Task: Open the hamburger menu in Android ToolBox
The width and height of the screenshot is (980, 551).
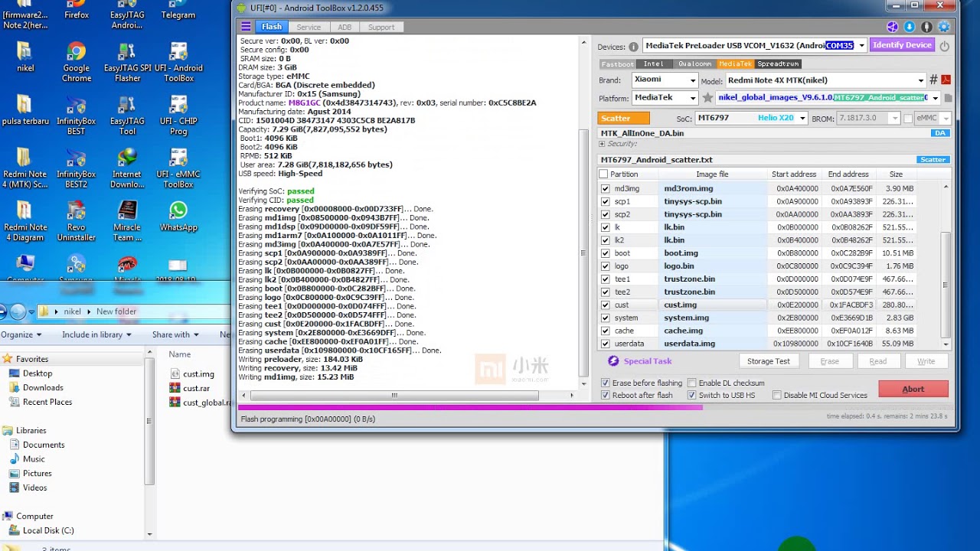Action: (x=246, y=27)
